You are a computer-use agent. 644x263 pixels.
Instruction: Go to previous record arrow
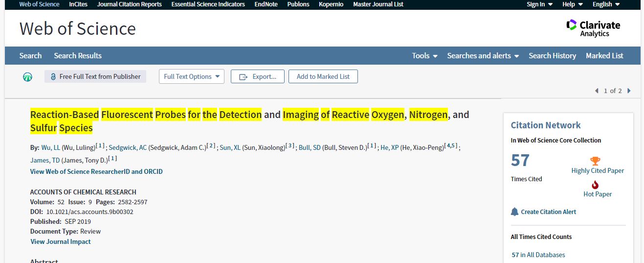coord(597,91)
